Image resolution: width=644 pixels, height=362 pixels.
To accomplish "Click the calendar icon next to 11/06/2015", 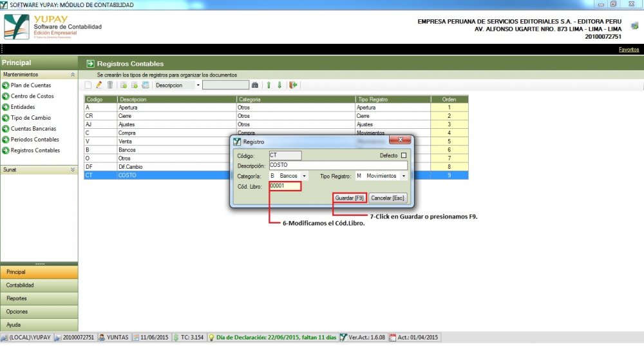I will (x=136, y=338).
